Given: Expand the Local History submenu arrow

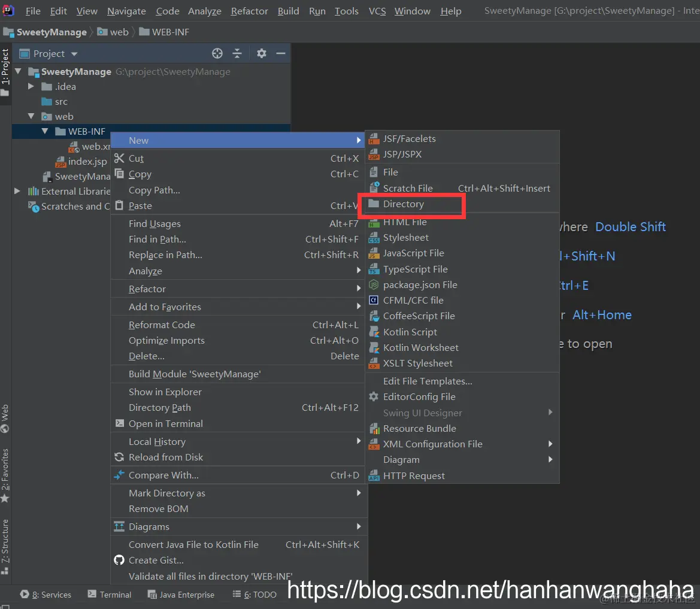Looking at the screenshot, I should pos(359,441).
